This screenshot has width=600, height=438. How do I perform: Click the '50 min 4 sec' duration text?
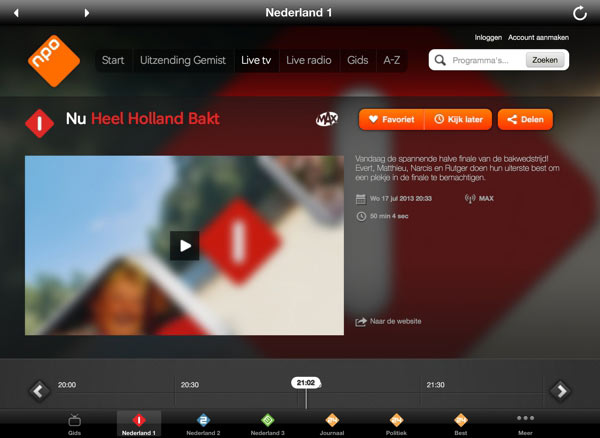389,216
